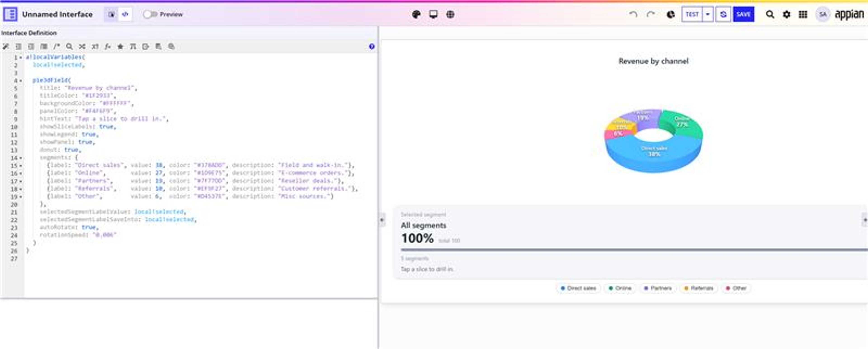
Task: Select the Online legend chip
Action: pos(620,288)
